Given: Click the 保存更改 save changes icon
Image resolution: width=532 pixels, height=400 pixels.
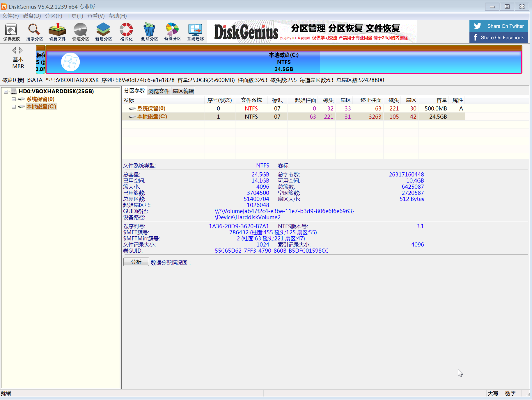Looking at the screenshot, I should (x=12, y=32).
